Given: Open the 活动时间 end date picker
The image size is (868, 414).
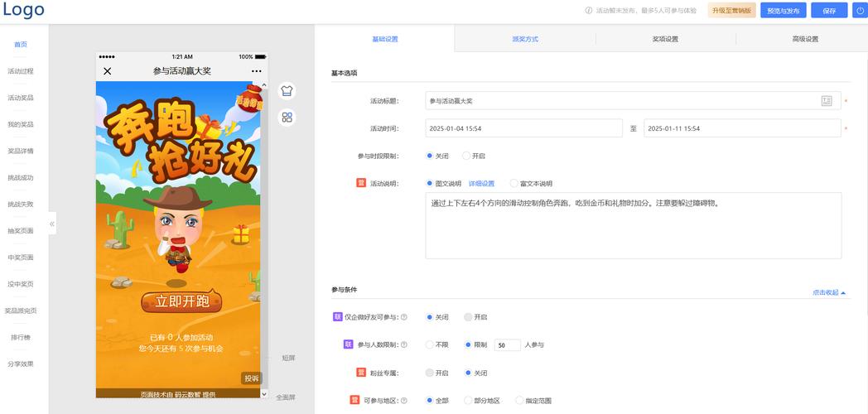Looking at the screenshot, I should 742,128.
